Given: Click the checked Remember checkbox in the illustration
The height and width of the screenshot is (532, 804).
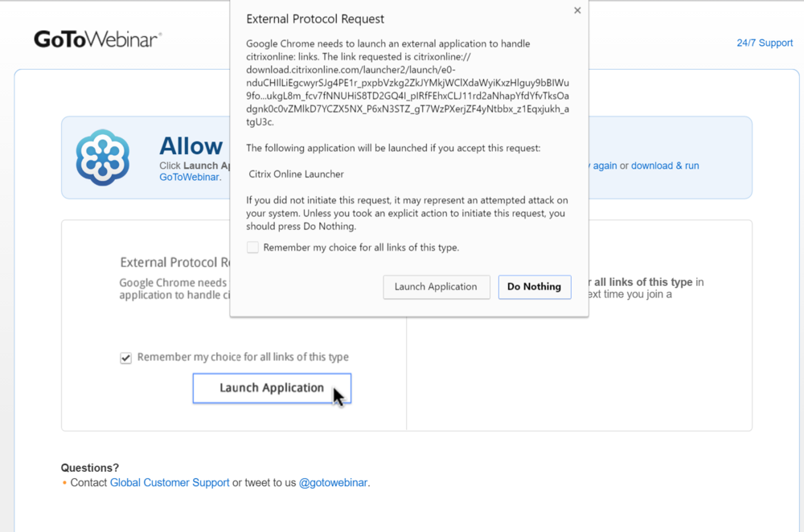Looking at the screenshot, I should [x=125, y=358].
